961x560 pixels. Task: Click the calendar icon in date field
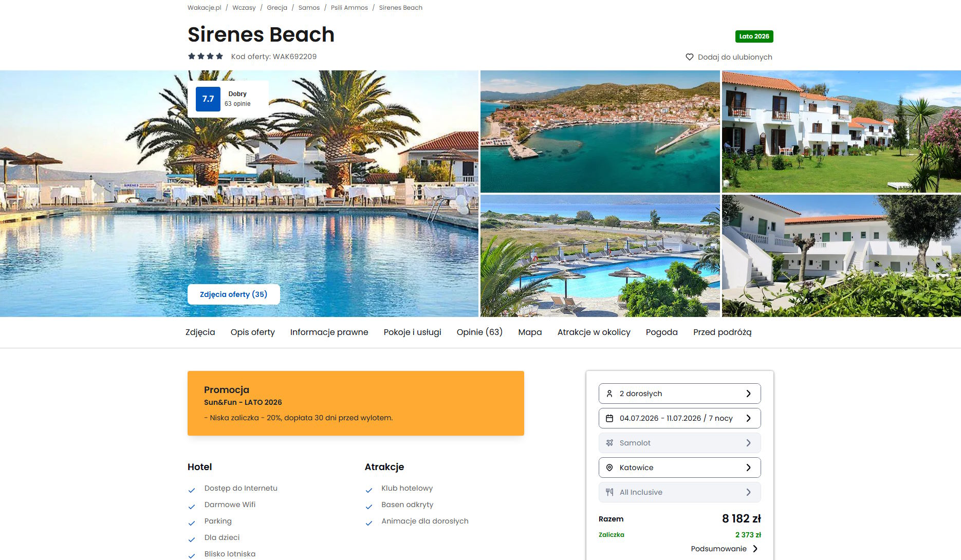609,418
